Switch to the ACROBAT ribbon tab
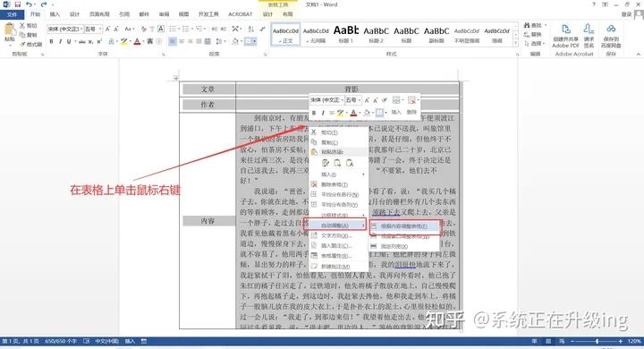The height and width of the screenshot is (349, 644). pos(241,14)
